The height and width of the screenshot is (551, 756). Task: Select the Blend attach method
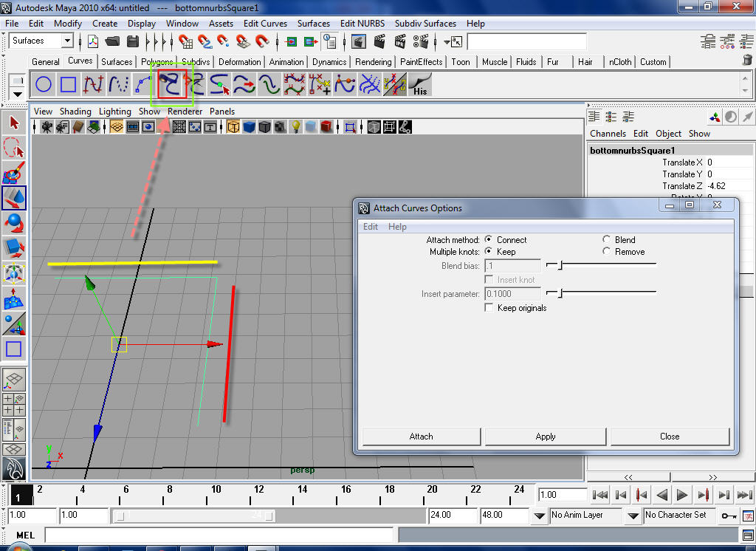(606, 239)
